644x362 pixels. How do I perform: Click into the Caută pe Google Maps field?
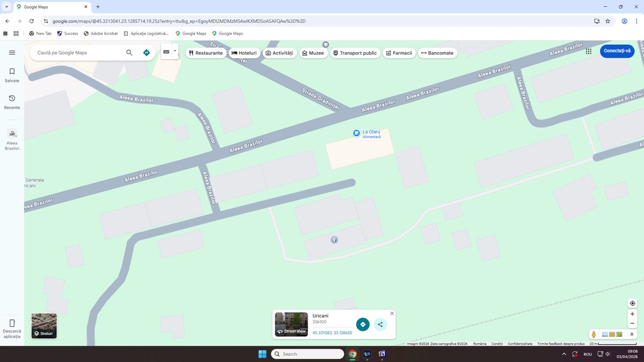point(78,53)
